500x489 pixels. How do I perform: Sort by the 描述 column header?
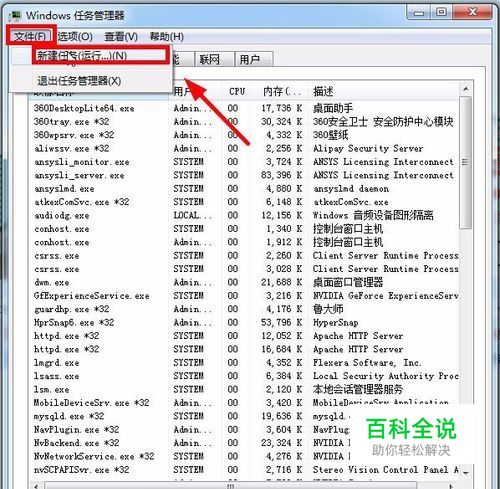click(383, 91)
